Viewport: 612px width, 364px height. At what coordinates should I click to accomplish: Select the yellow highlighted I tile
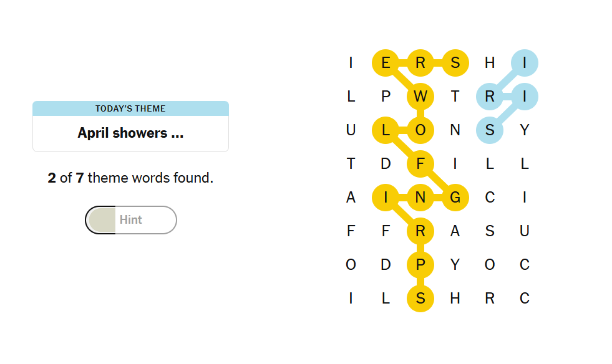[x=386, y=198]
